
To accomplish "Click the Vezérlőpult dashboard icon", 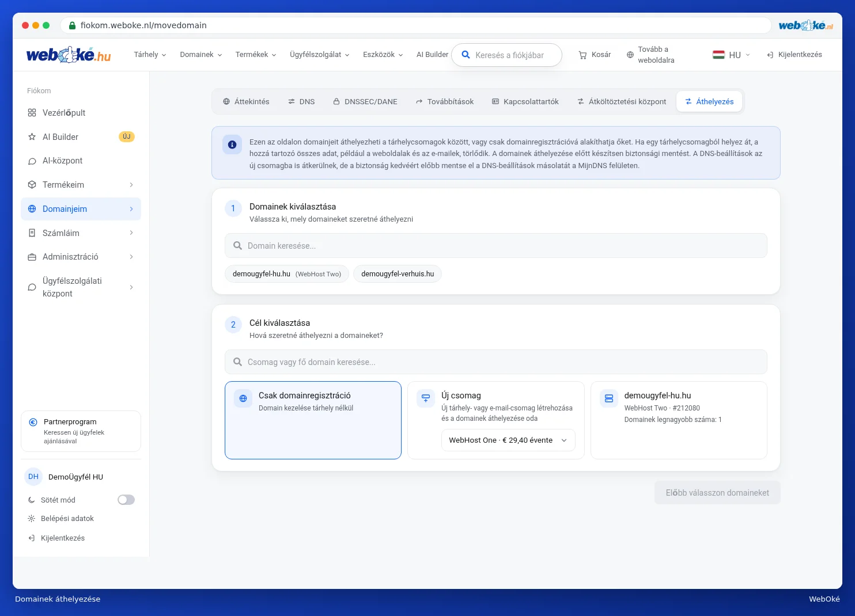I will [x=32, y=113].
